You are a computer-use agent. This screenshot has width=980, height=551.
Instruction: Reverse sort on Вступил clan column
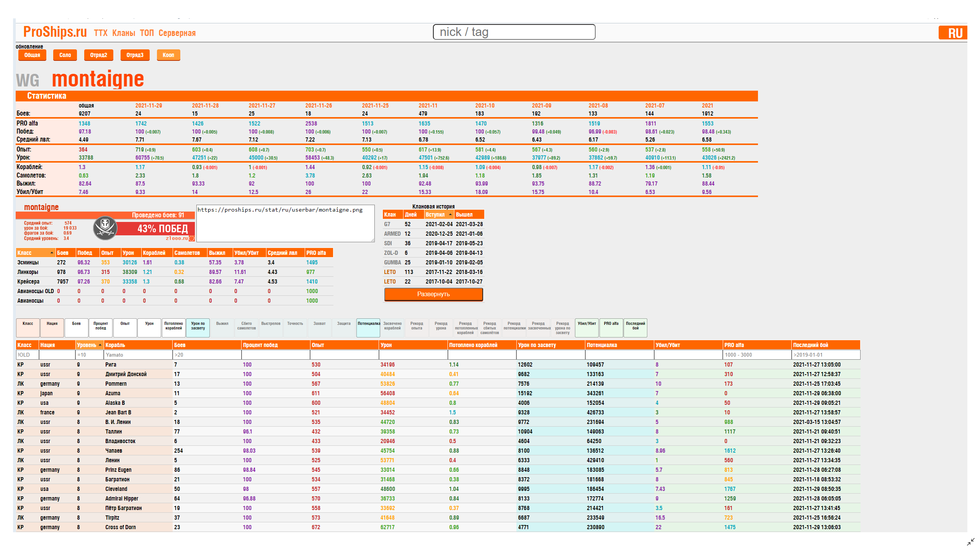click(x=439, y=215)
